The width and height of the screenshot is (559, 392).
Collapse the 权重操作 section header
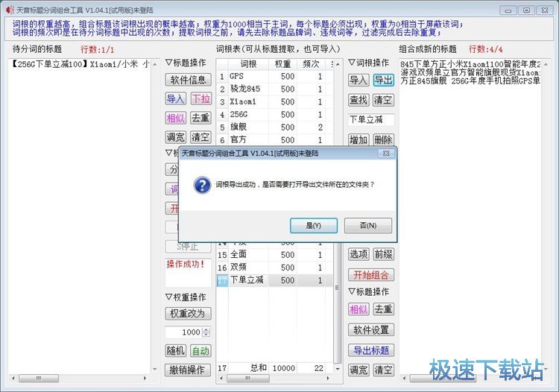point(186,297)
